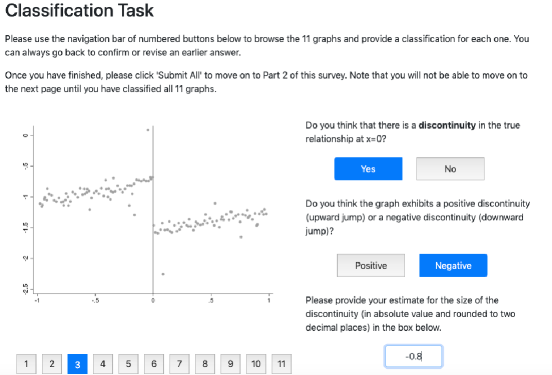This screenshot has height=375, width=552.
Task: Click the discontinuity size estimate input box
Action: click(x=413, y=356)
